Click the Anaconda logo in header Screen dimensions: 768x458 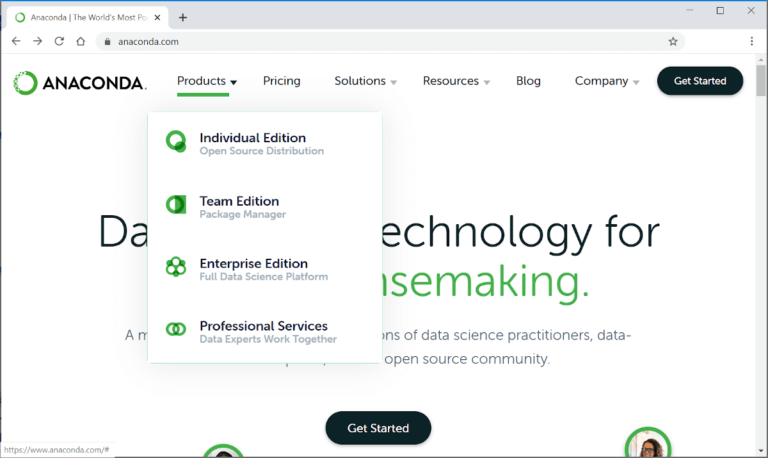80,83
